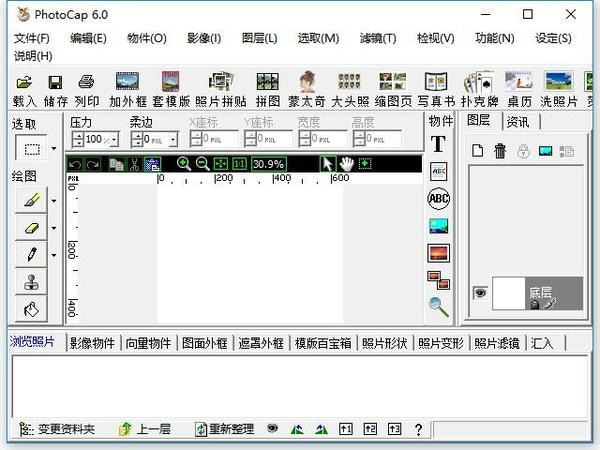Click the redo arrow icon
This screenshot has width=600, height=450.
[x=92, y=165]
